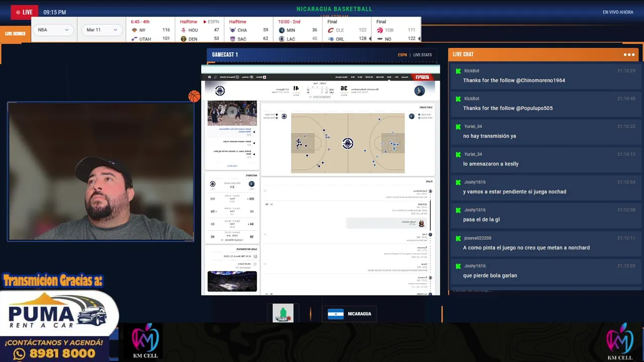
Task: Click KickBot message thanking Populupo505
Action: tap(508, 108)
